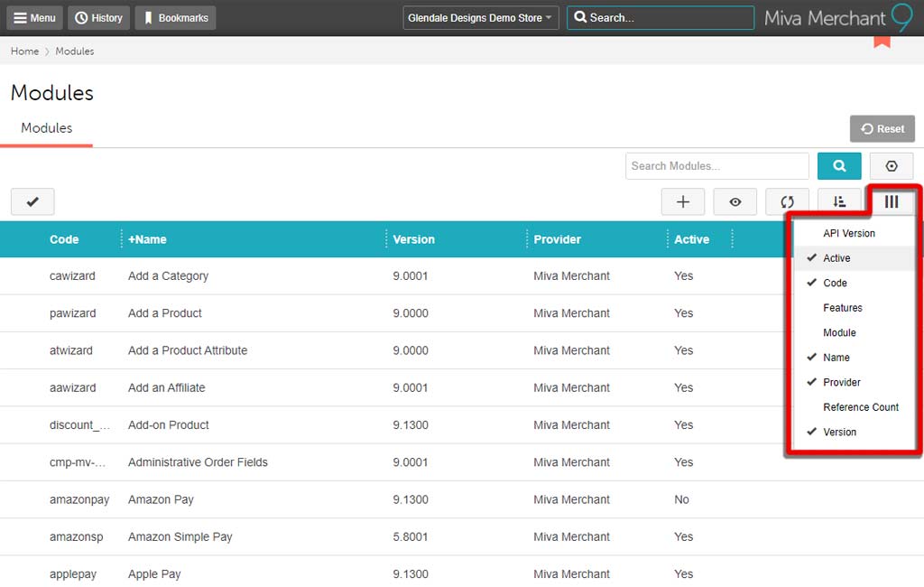Open the Menu hamburger button
Image resolution: width=924 pixels, height=587 pixels.
pyautogui.click(x=35, y=18)
